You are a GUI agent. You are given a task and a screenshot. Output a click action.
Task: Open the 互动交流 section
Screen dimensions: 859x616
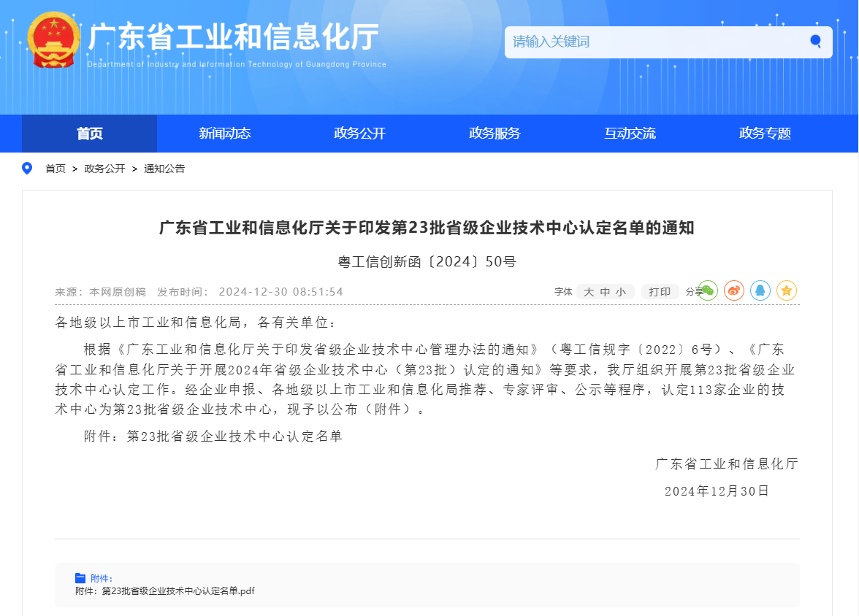pos(630,134)
